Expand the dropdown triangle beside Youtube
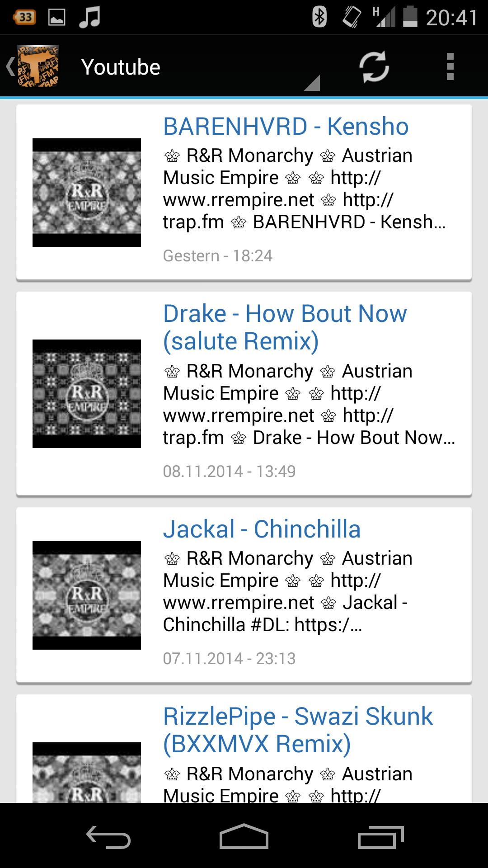 (312, 83)
